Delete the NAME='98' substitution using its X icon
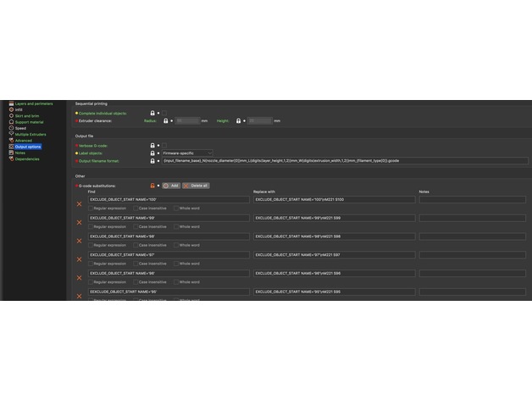The width and height of the screenshot is (532, 400). click(80, 241)
